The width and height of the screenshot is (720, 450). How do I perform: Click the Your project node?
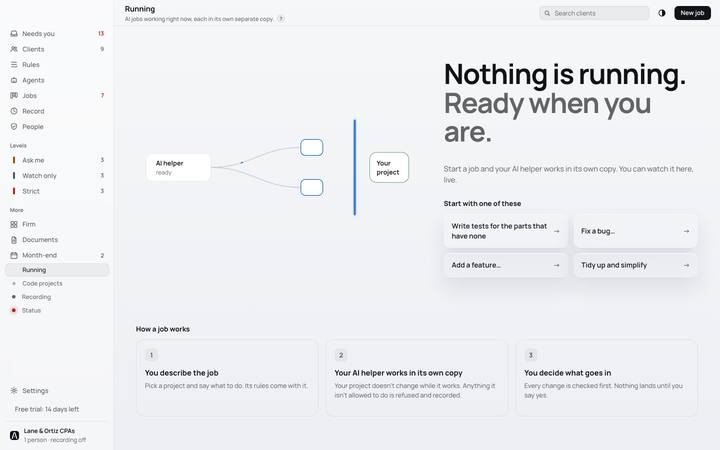[x=389, y=168]
